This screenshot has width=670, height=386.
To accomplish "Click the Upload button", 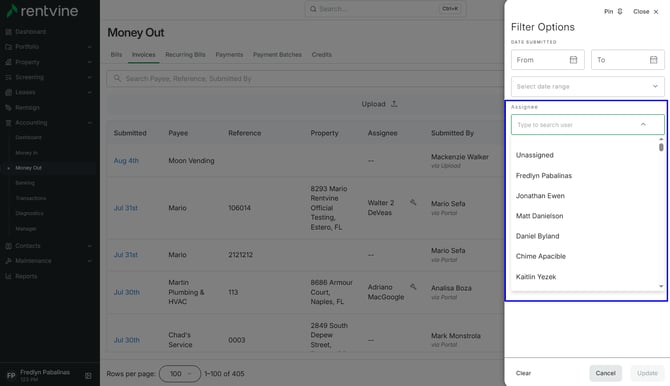I will click(379, 104).
